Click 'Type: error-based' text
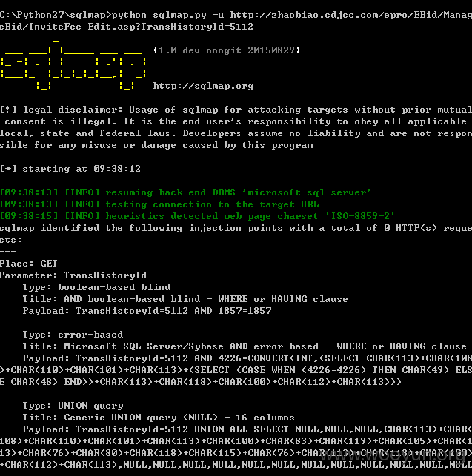 [x=73, y=335]
